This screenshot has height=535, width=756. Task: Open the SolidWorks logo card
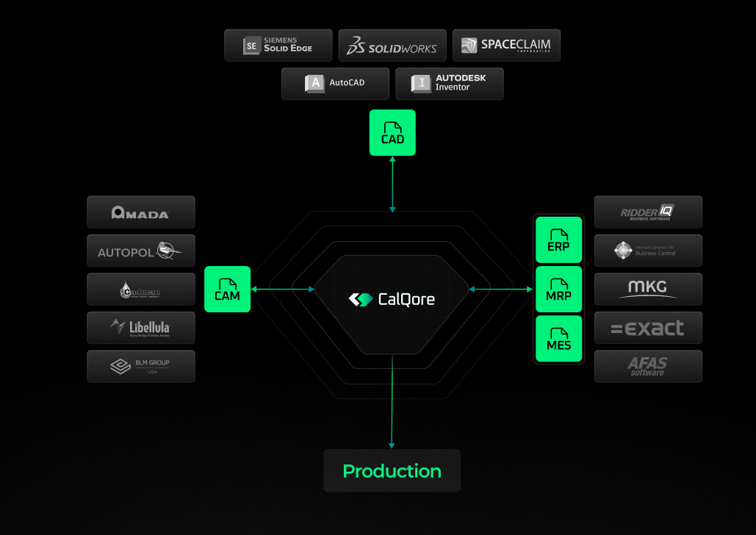(x=392, y=46)
